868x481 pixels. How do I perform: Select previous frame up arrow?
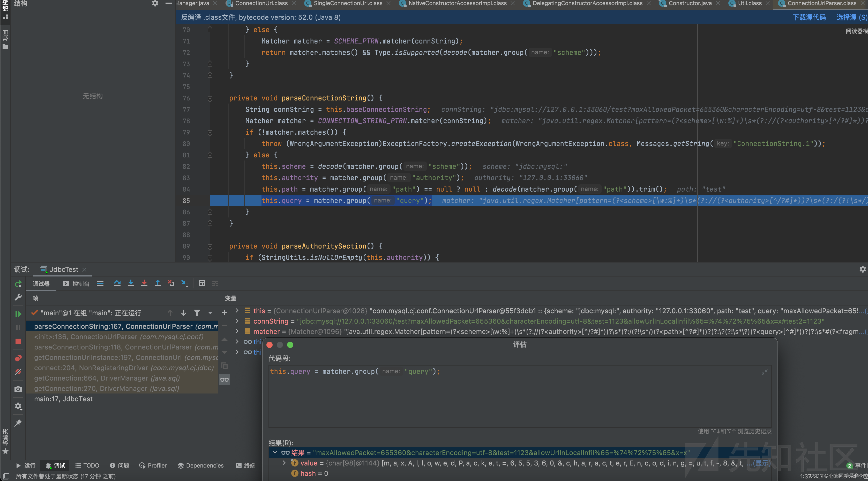click(170, 313)
